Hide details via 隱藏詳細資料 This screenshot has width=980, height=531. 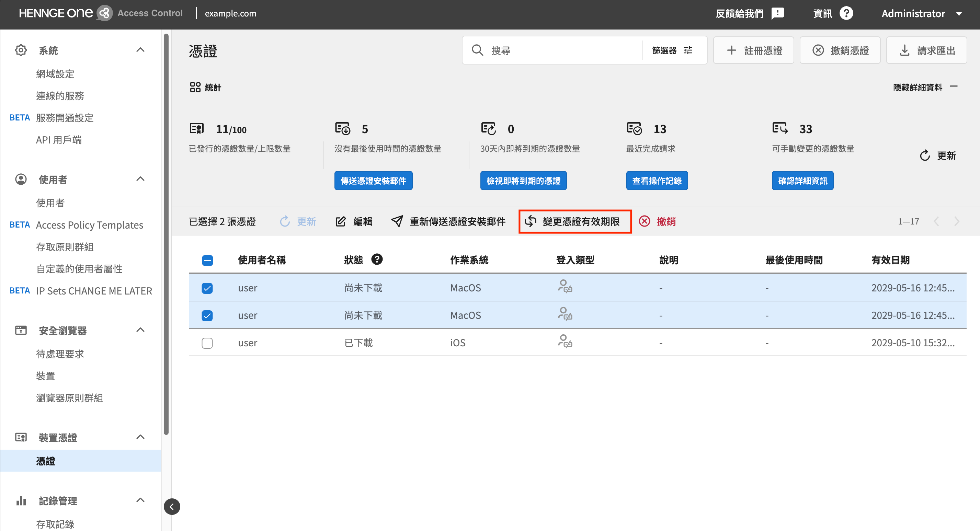pos(925,88)
